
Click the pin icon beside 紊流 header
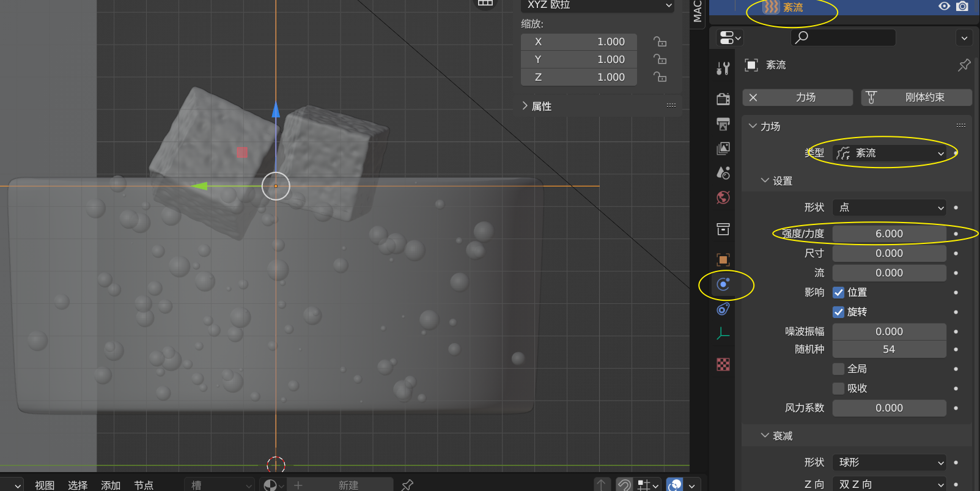(964, 65)
